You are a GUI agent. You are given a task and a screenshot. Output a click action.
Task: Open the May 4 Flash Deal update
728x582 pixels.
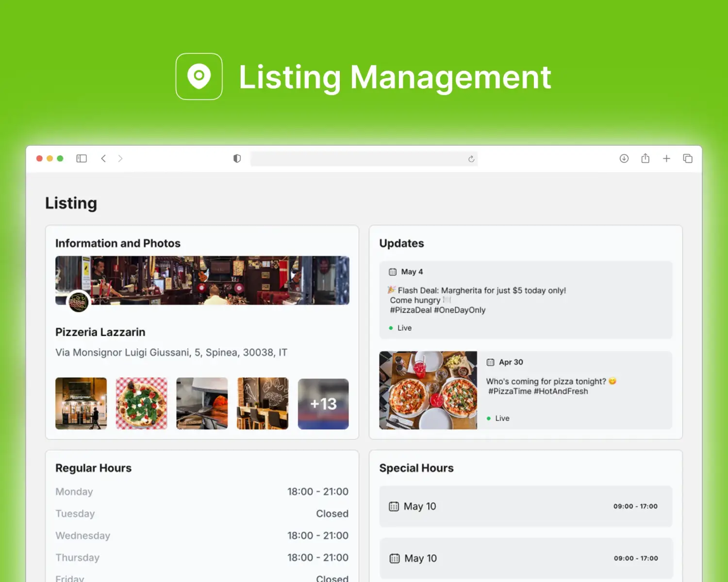click(x=526, y=300)
